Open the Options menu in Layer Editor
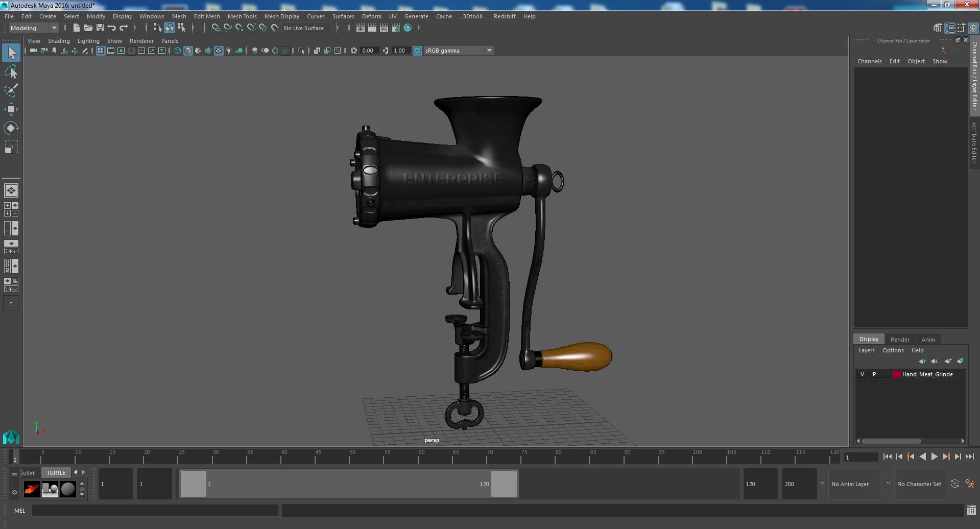 [x=893, y=350]
